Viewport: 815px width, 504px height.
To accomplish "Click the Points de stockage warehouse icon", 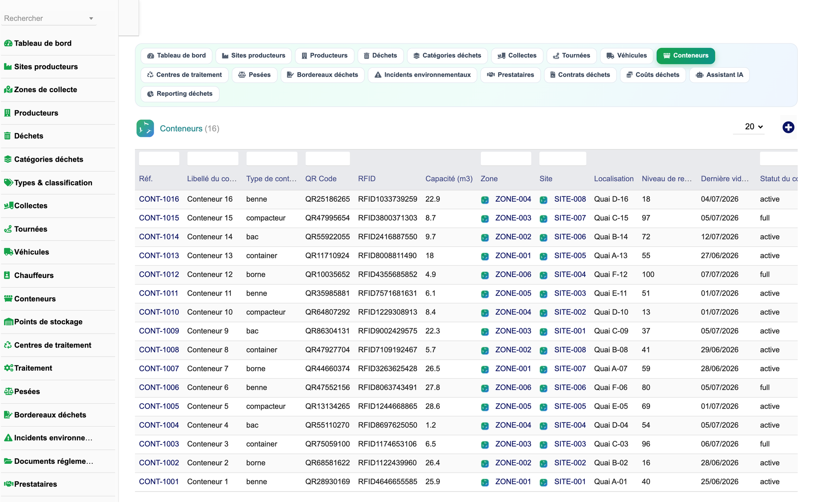I will click(x=8, y=322).
